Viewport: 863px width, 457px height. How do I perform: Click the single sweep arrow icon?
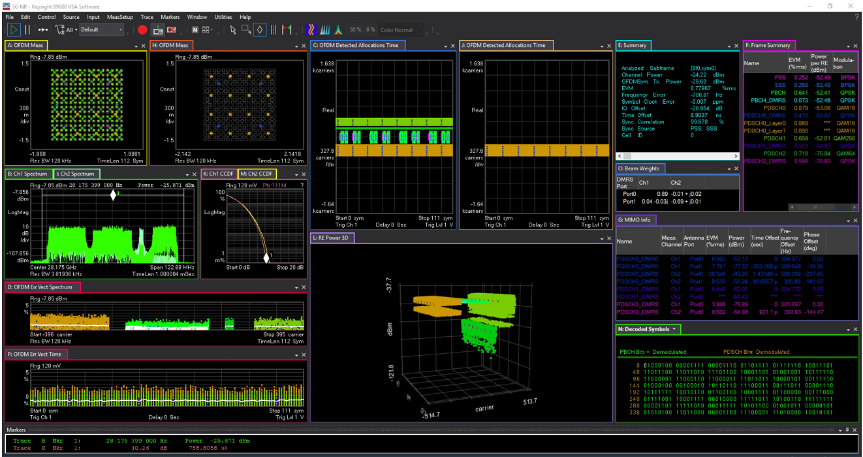pyautogui.click(x=43, y=30)
